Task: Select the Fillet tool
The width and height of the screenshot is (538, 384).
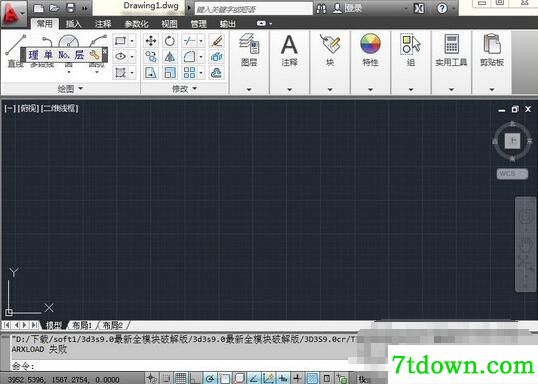Action: (x=189, y=57)
